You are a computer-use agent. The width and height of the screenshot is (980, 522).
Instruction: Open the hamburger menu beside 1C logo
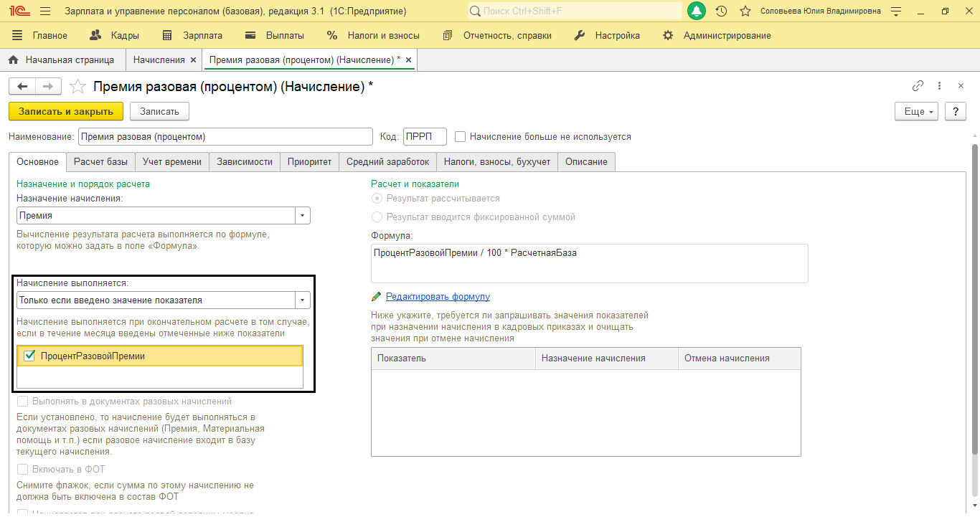click(x=44, y=11)
